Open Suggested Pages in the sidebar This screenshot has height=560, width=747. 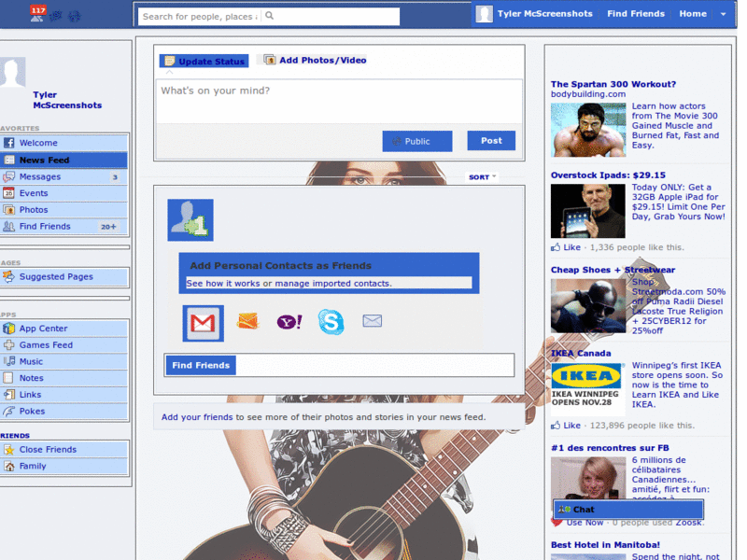pos(63,276)
